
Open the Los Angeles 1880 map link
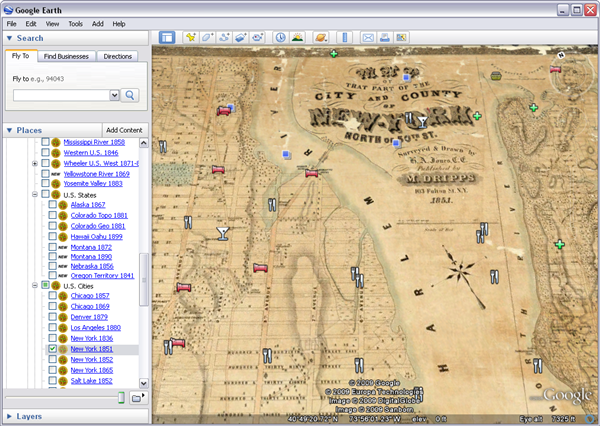(96, 327)
